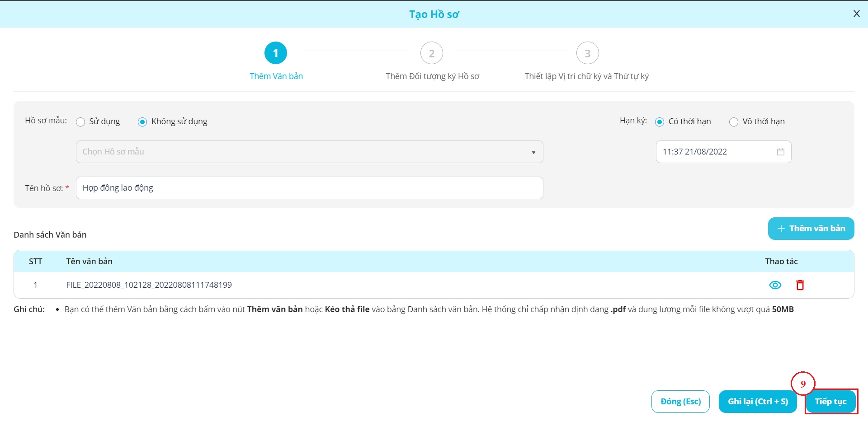The height and width of the screenshot is (426, 868).
Task: Expand the Chọn Hồ sơ mẫu dropdown
Action: point(303,152)
